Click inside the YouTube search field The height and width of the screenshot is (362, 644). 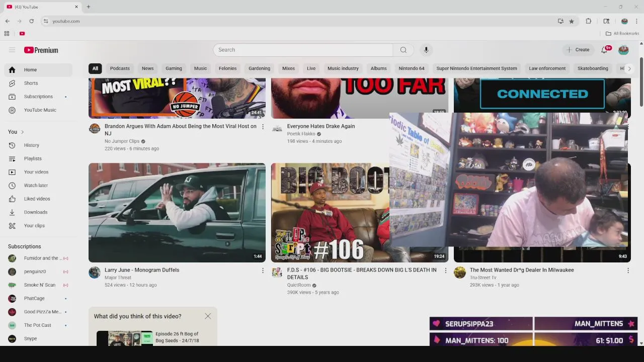point(303,50)
